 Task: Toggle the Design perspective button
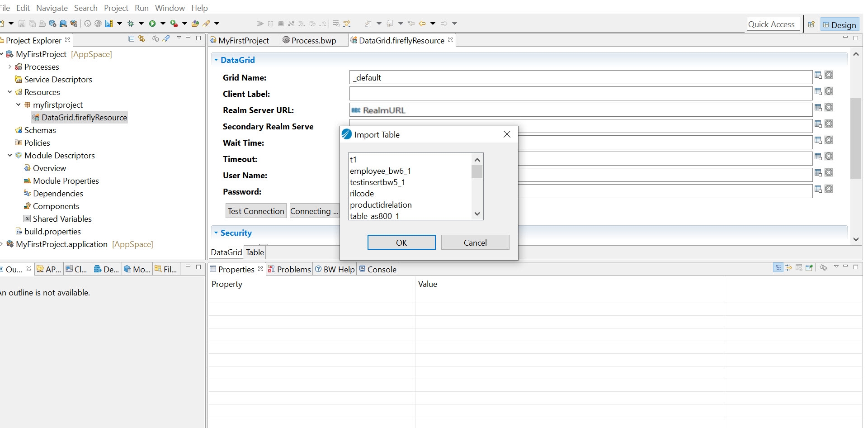[x=840, y=25]
